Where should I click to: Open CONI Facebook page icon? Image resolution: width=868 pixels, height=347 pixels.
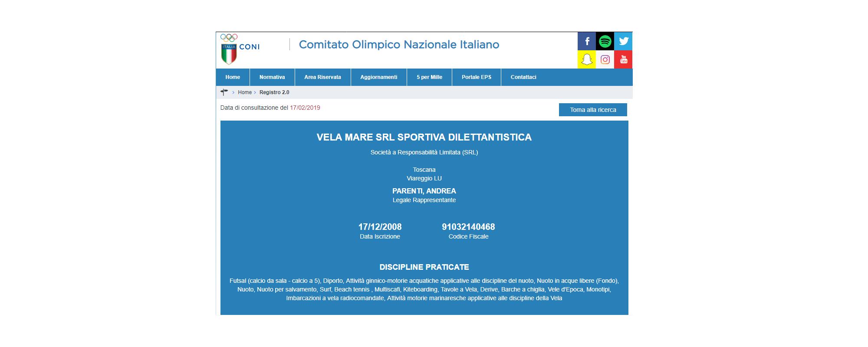click(586, 41)
